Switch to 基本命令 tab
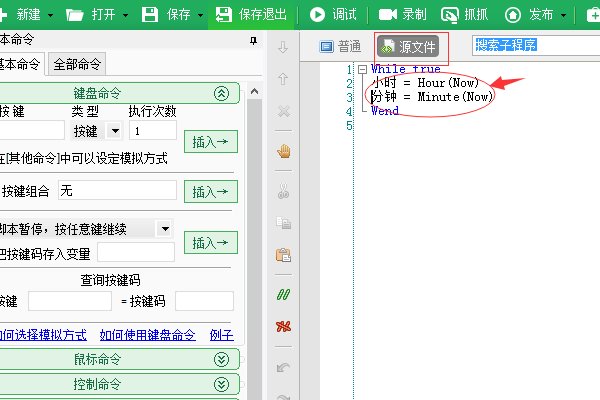 tap(20, 64)
